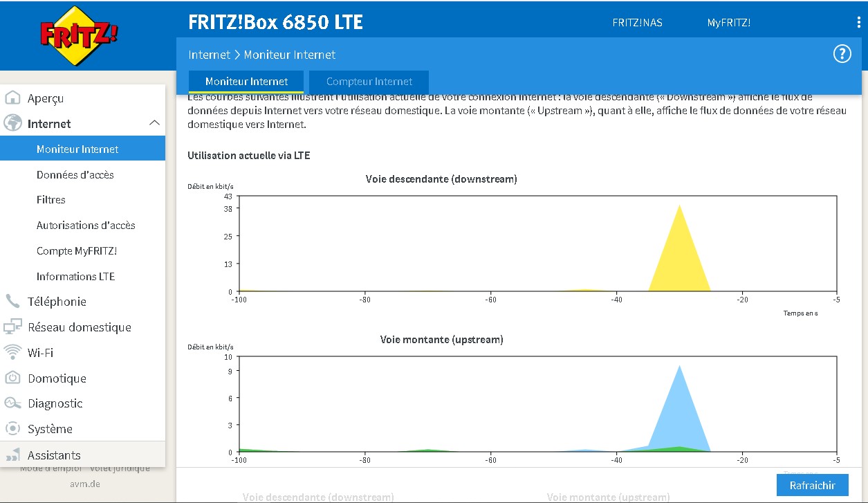Viewport: 868px width, 503px height.
Task: Click the Aperçu house icon
Action: 12,98
